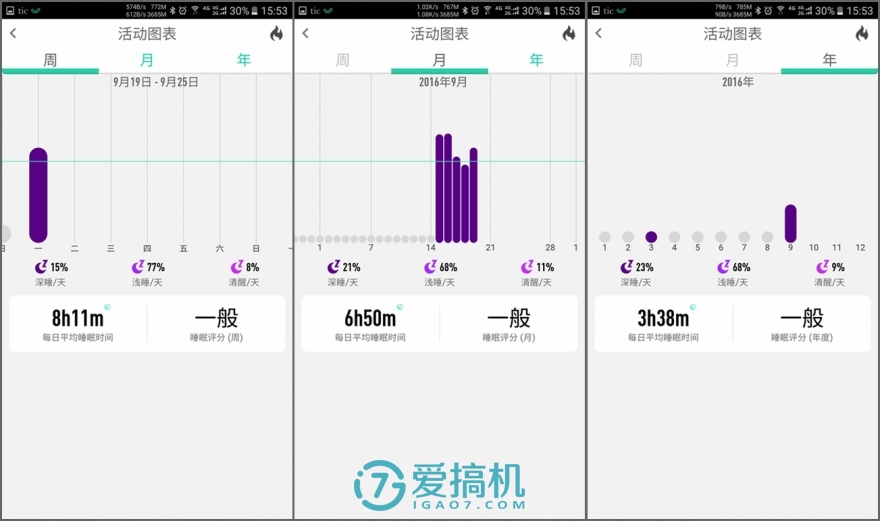Tap the 23% deep sleep moon icon
The height and width of the screenshot is (521, 880).
(626, 267)
